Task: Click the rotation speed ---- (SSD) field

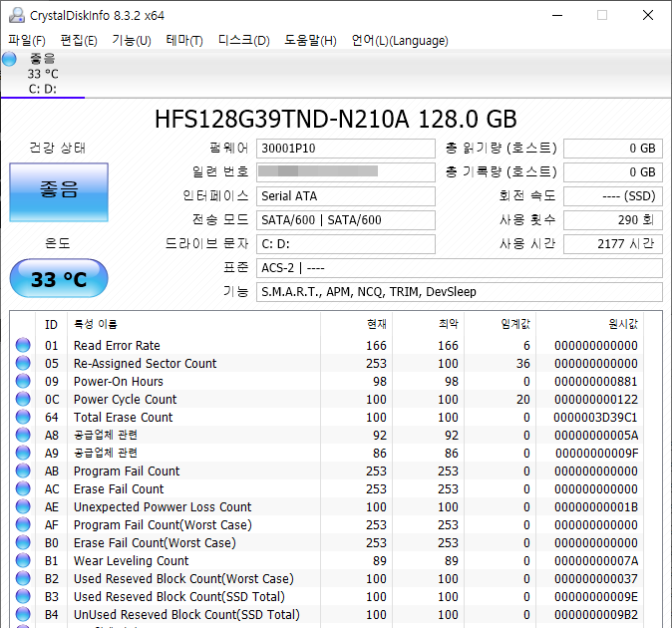Action: pos(613,196)
